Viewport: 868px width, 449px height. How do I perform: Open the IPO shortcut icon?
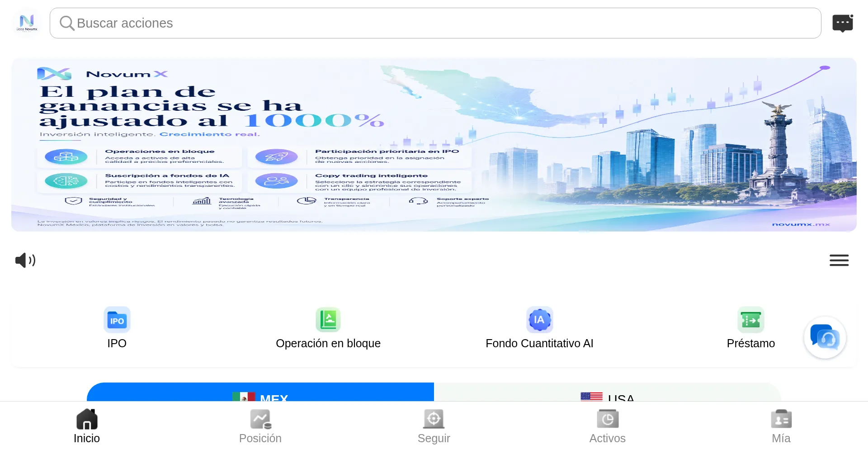pos(117,320)
